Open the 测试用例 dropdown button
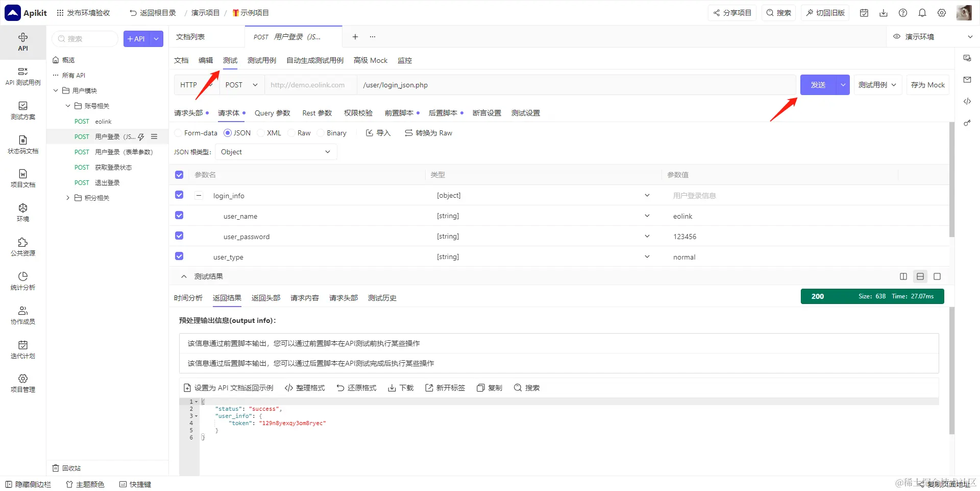 pos(877,85)
